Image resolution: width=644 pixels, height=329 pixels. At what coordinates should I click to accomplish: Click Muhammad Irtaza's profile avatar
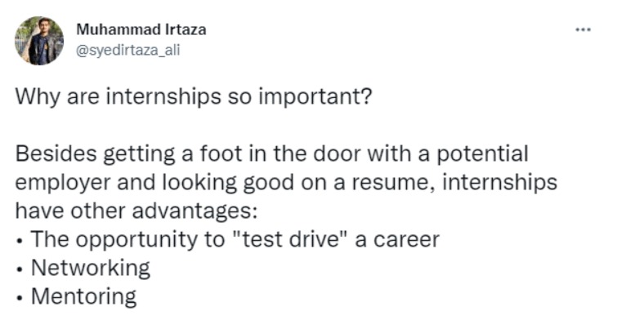tap(39, 40)
